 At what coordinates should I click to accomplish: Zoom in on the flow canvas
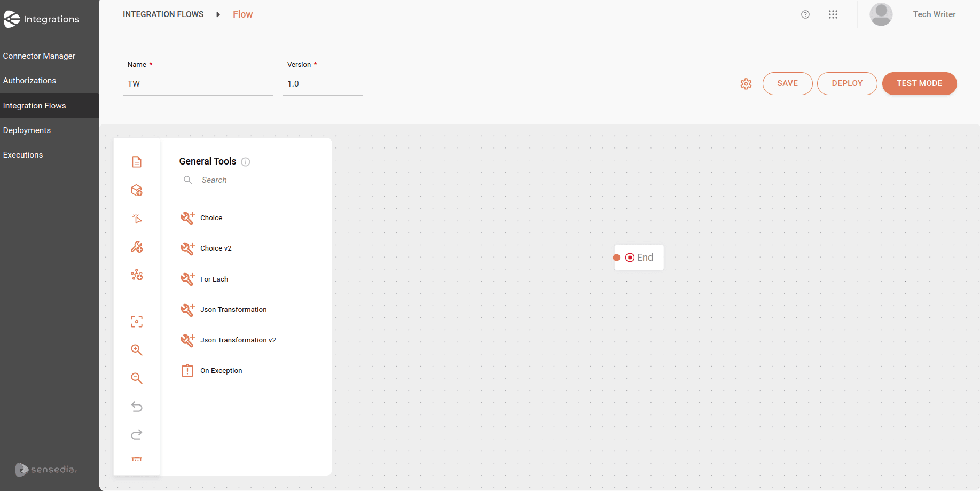coord(137,350)
